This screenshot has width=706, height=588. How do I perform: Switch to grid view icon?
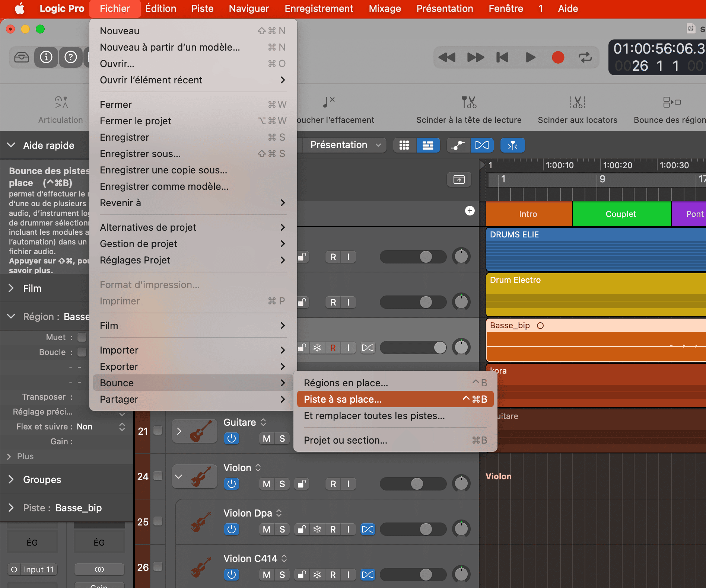pyautogui.click(x=404, y=145)
